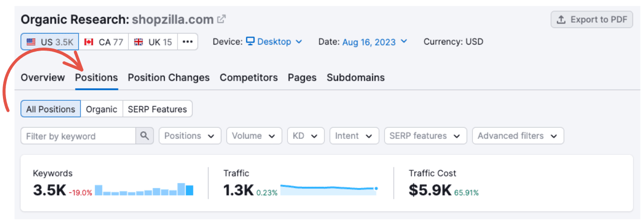Screen dimensions: 644x224
Task: Switch to the Positions tab
Action: [96, 78]
